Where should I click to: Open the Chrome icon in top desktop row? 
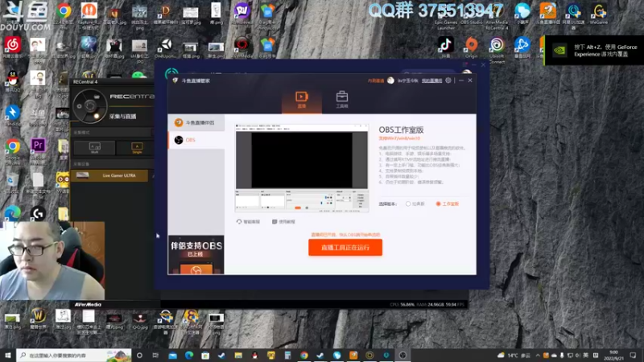[x=64, y=11]
